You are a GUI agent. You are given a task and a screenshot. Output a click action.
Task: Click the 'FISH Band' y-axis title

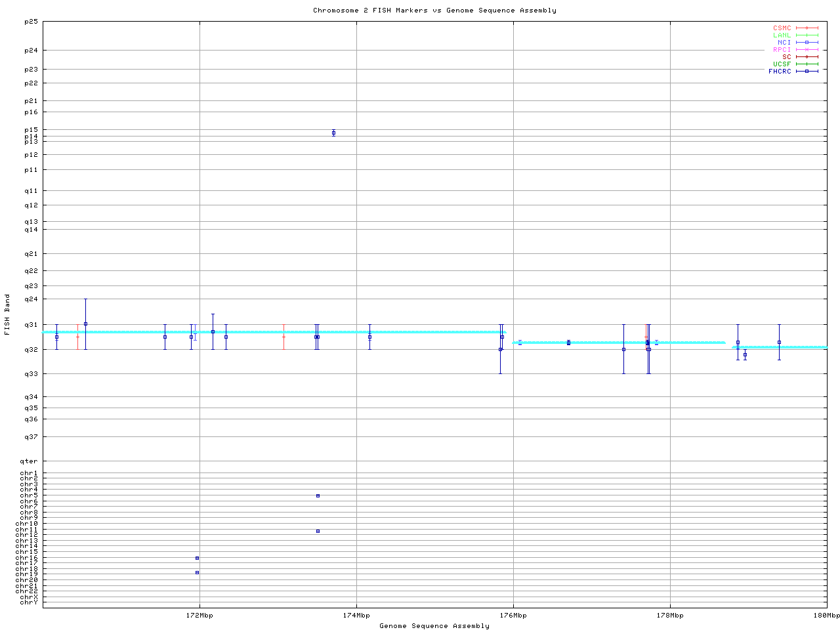point(7,314)
